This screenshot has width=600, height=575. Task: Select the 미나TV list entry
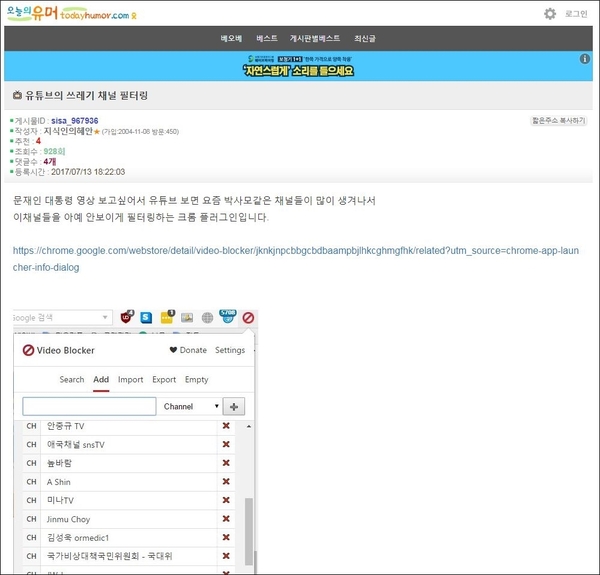[129, 500]
